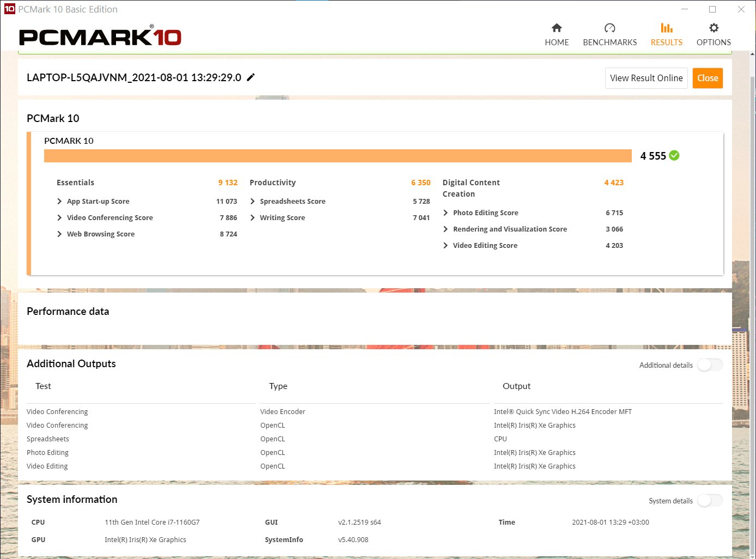Toggle the System details switch

(x=710, y=501)
